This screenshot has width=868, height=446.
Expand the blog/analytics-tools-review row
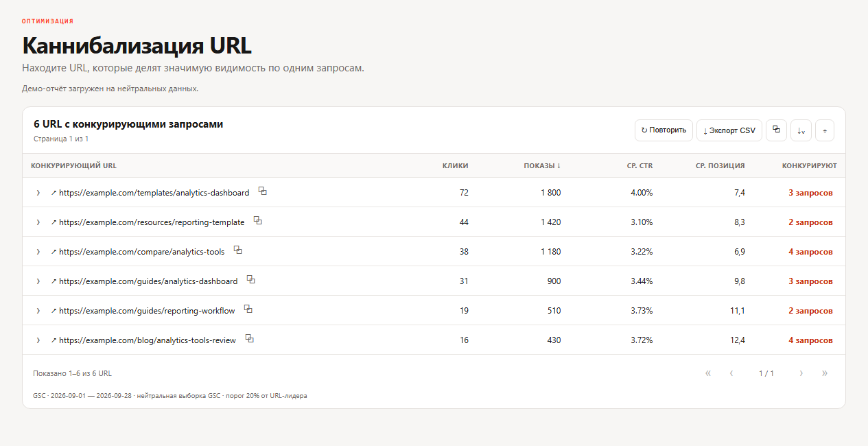[x=38, y=340]
